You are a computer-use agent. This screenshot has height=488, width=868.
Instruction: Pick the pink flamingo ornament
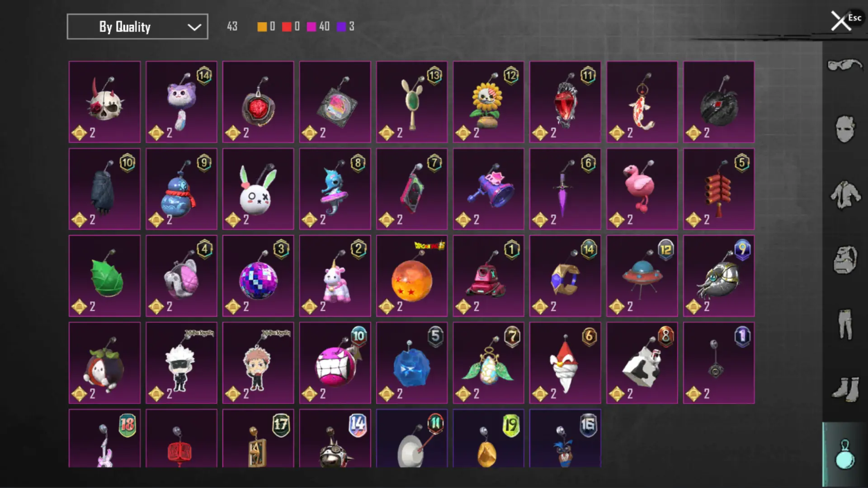click(642, 189)
